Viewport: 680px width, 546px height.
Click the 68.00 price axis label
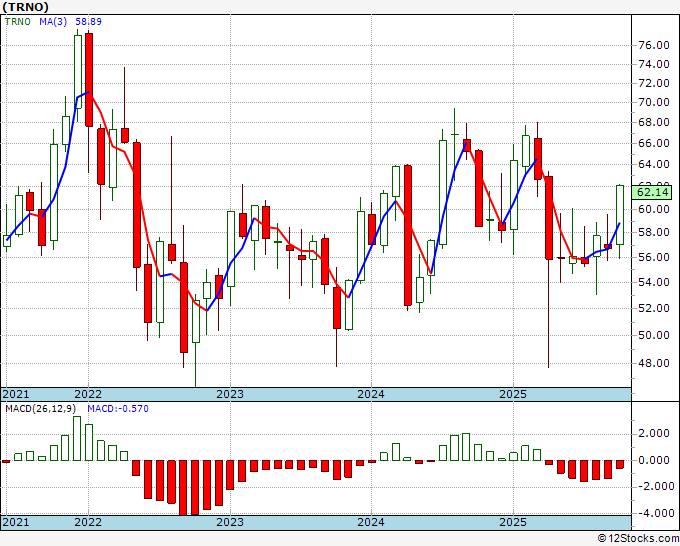click(654, 123)
